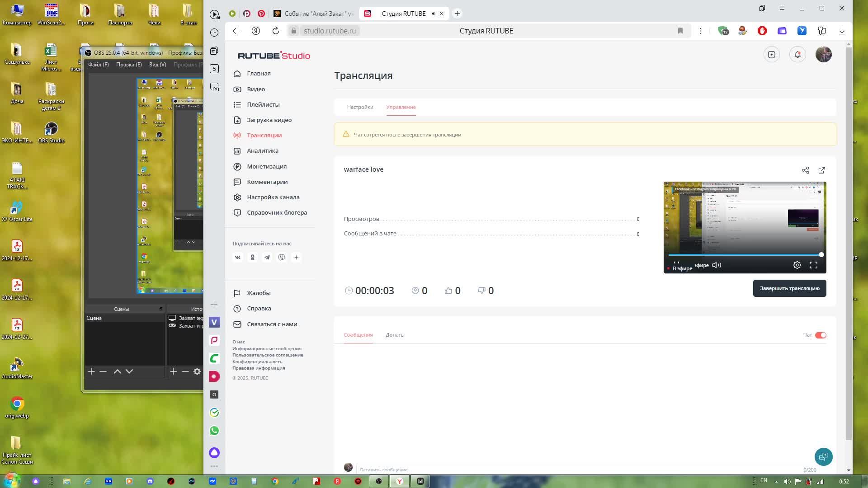This screenshot has width=868, height=488.
Task: Go back in the browser
Action: (236, 31)
